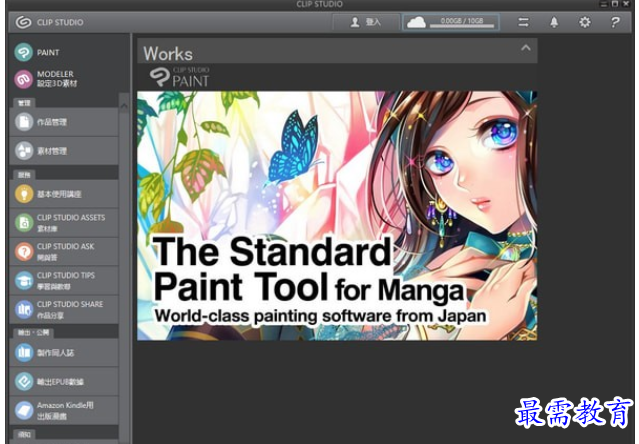Open help question mark
The image size is (639, 444).
click(x=615, y=22)
